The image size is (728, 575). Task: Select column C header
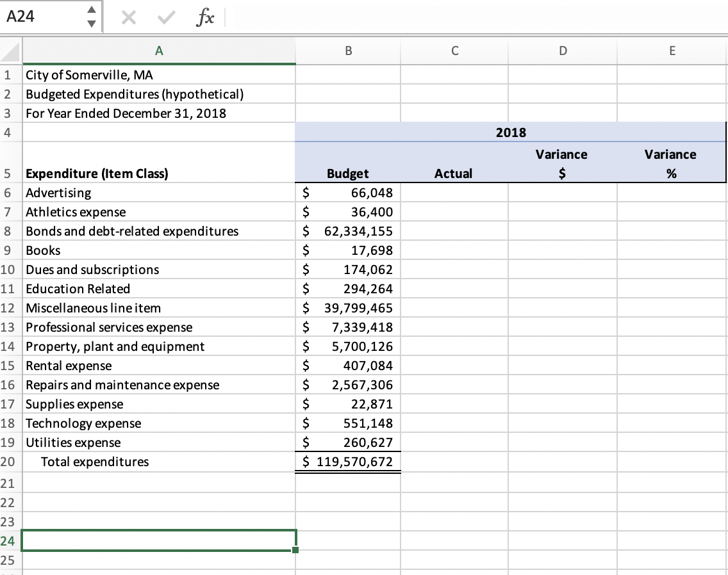[454, 51]
